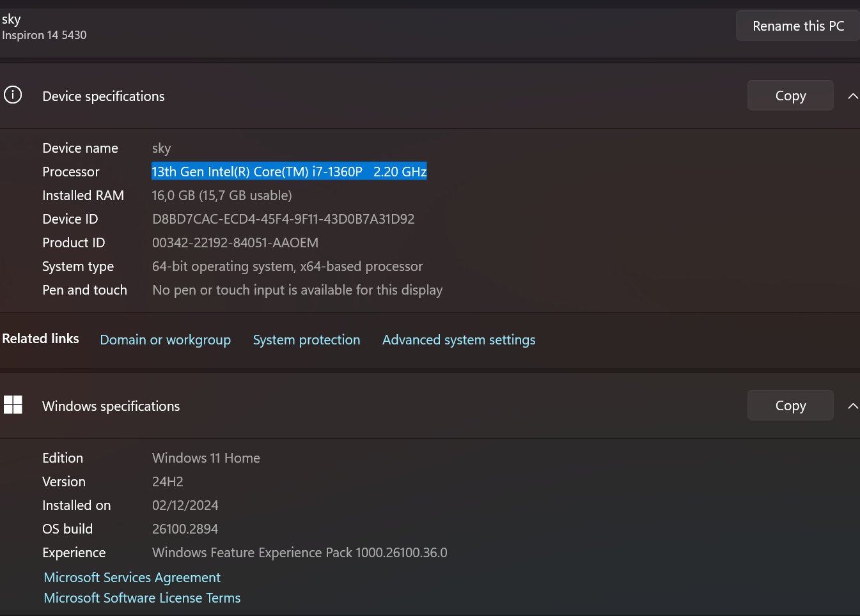Click the Inspiron 14 5430 model text

pos(44,35)
